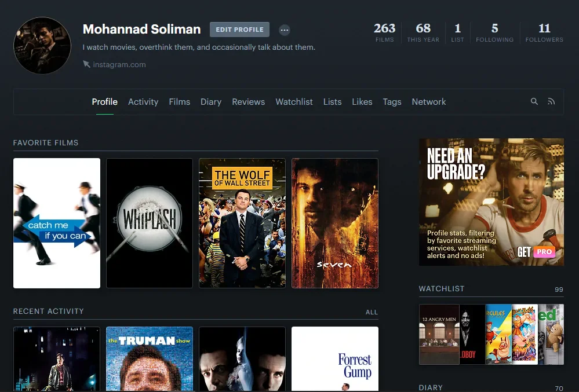
Task: Open the instagram.com profile link
Action: (x=119, y=64)
